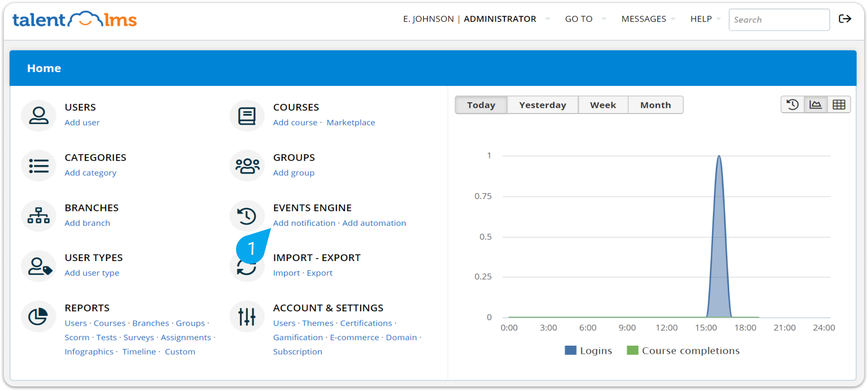
Task: Open the Tests report link
Action: point(107,337)
